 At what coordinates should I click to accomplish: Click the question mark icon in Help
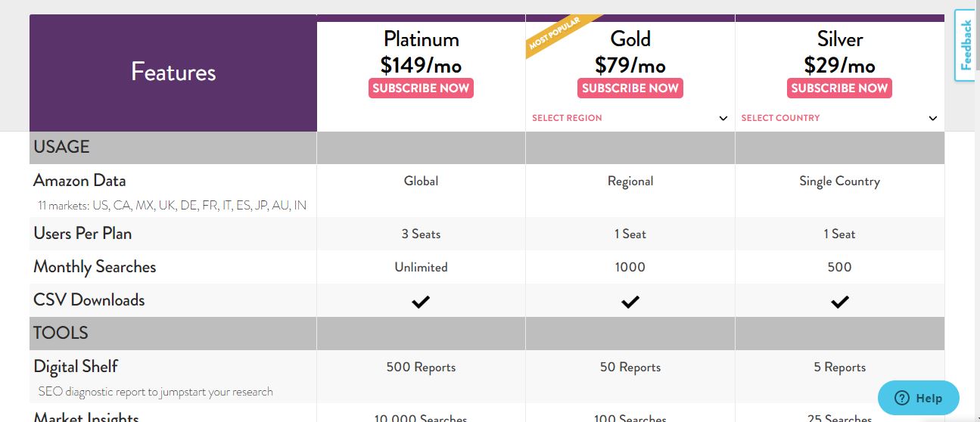[901, 398]
